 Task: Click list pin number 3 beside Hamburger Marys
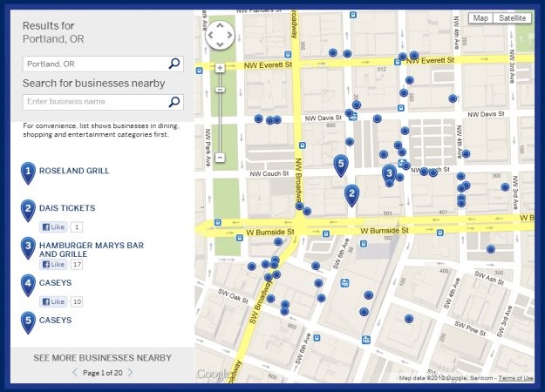point(28,247)
